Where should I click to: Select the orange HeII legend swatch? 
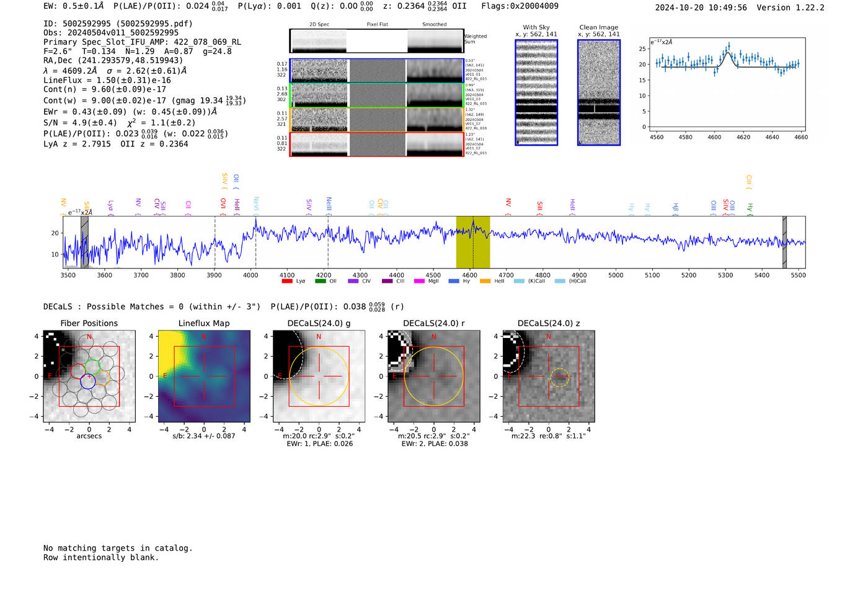[x=485, y=281]
